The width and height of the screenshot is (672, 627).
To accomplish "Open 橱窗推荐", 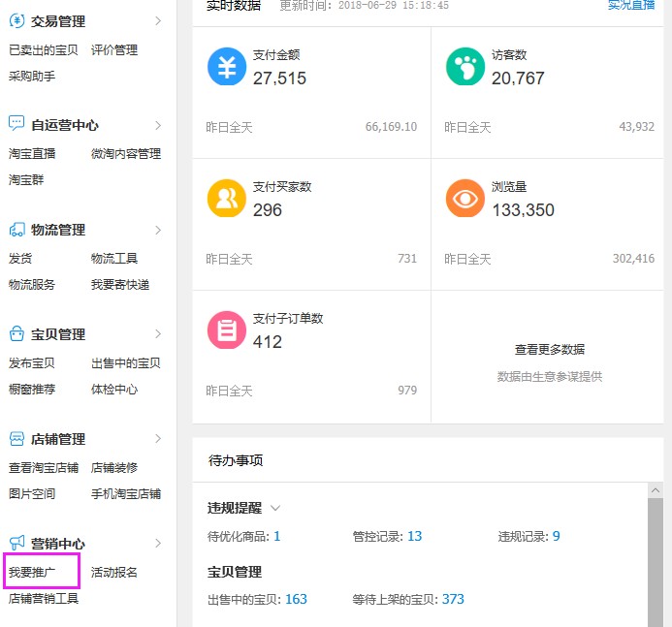I will (x=32, y=389).
